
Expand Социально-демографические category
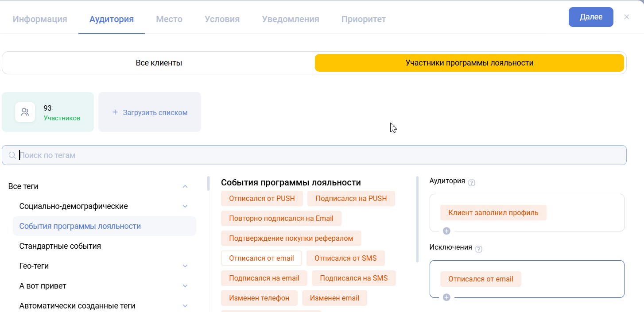tap(185, 206)
